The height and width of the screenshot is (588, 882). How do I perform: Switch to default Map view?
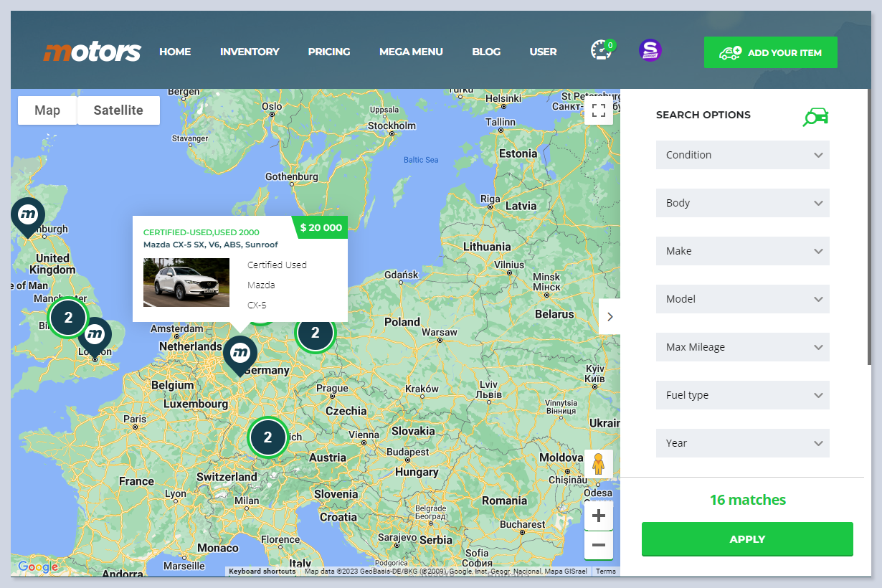point(47,110)
